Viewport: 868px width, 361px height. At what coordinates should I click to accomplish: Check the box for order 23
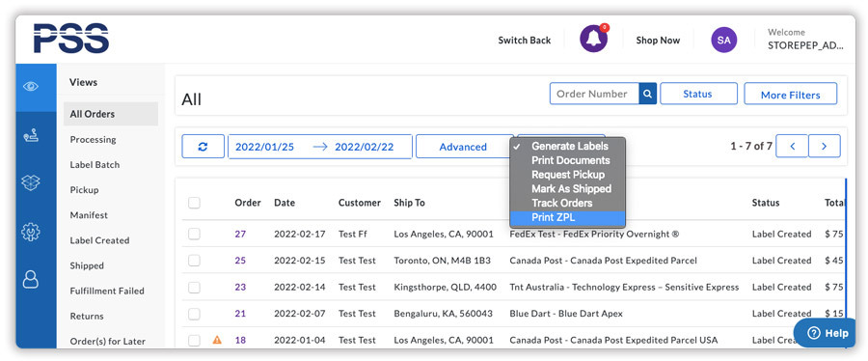[194, 287]
